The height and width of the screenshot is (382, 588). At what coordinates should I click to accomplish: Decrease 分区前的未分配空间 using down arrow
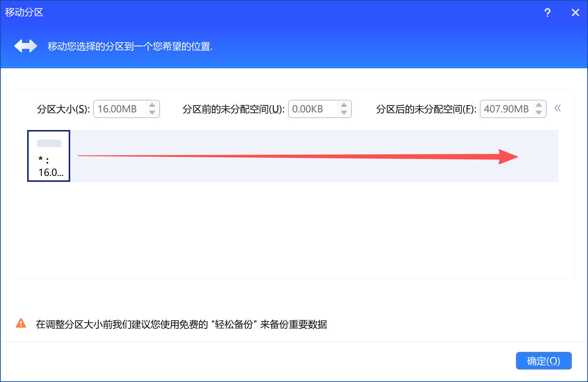point(344,113)
